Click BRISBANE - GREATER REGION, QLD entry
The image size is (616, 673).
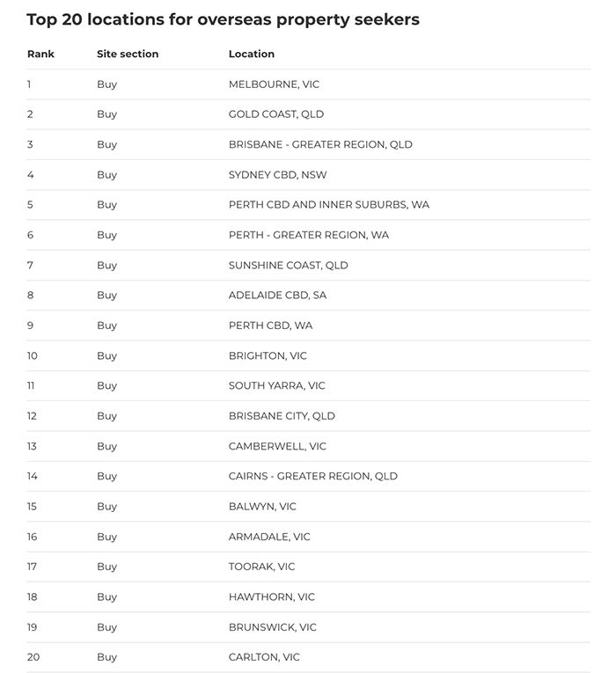pos(320,144)
